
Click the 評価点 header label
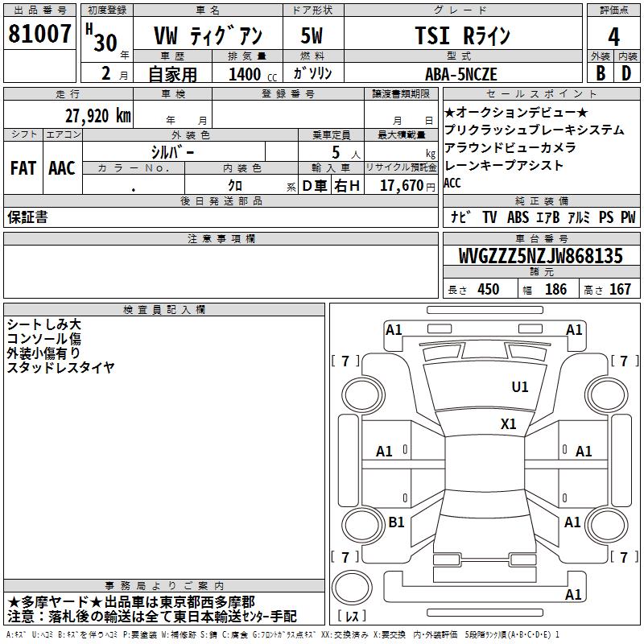(614, 10)
